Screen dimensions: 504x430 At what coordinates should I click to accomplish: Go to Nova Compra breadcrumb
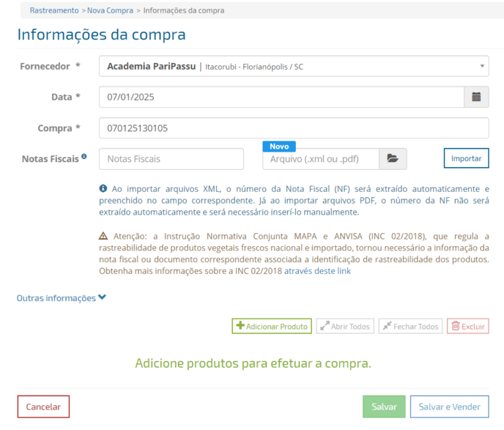(x=110, y=10)
